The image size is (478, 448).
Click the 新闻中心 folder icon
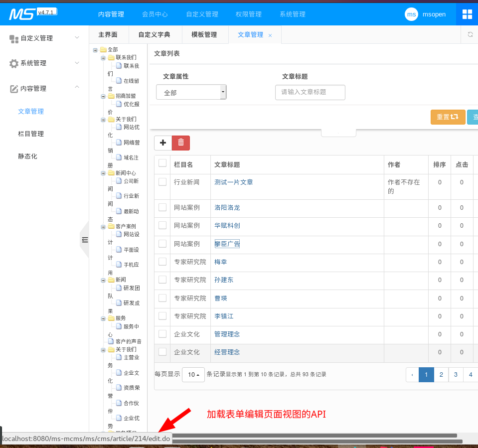point(111,173)
